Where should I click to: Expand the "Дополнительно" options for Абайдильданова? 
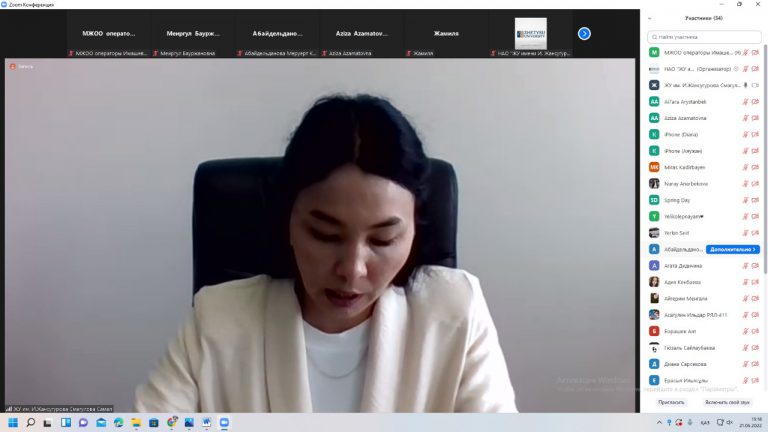(x=733, y=249)
